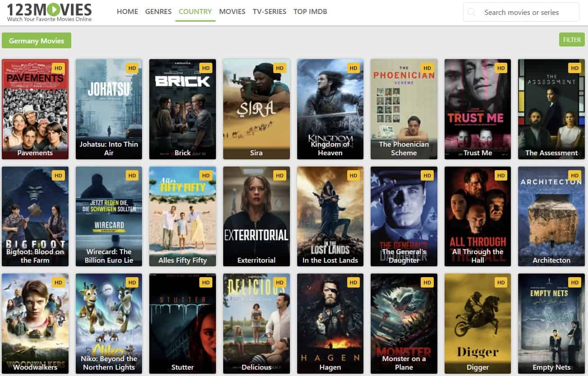
Task: Click HD badge on Exterritorial poster
Action: coord(280,176)
